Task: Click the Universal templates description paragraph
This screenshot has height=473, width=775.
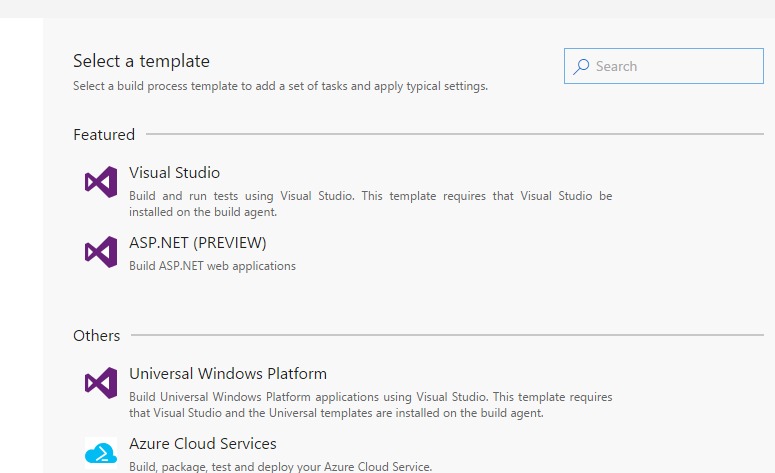Action: point(371,405)
